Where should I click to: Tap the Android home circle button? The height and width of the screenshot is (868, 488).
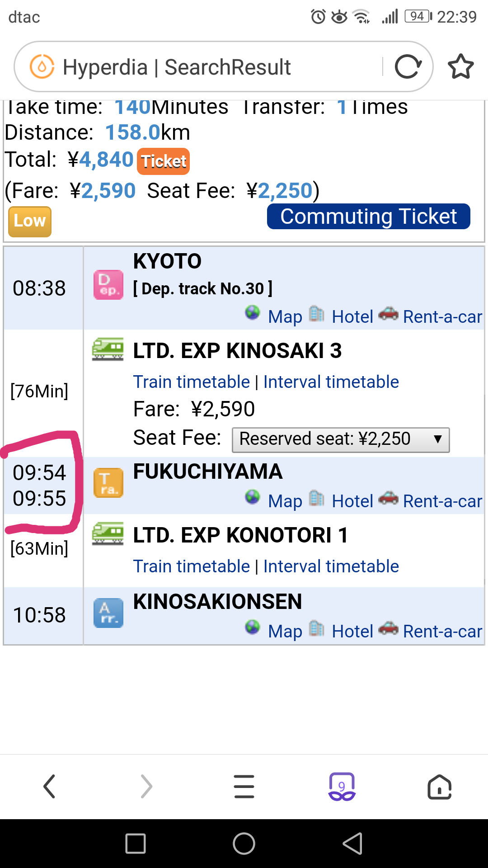244,844
